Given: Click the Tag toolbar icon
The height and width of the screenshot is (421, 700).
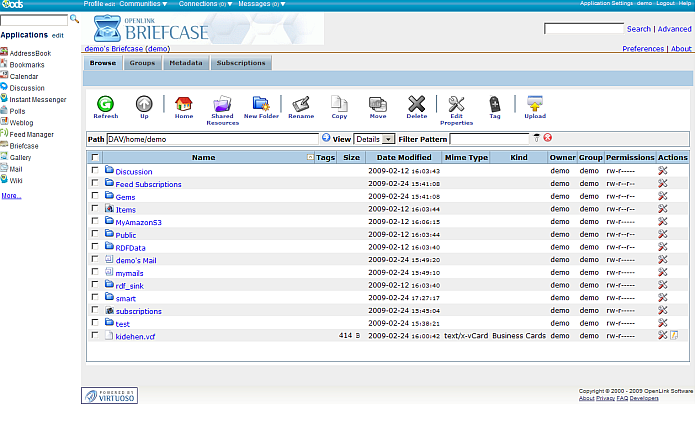Looking at the screenshot, I should click(x=494, y=103).
